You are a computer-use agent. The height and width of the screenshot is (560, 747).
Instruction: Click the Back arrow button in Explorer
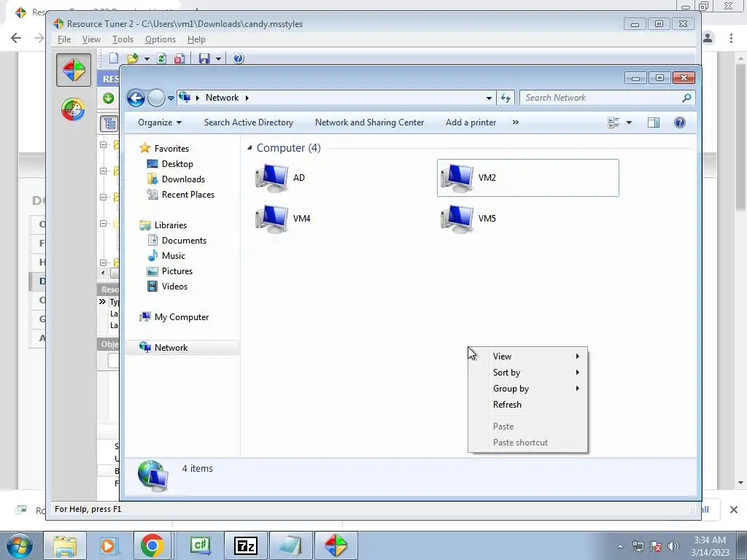click(x=136, y=98)
